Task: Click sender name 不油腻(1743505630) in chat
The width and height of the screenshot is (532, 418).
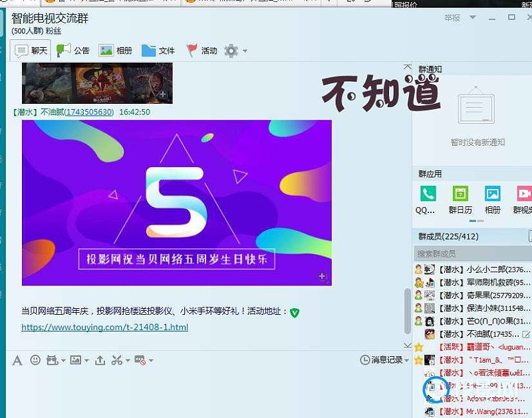Action: pos(77,112)
